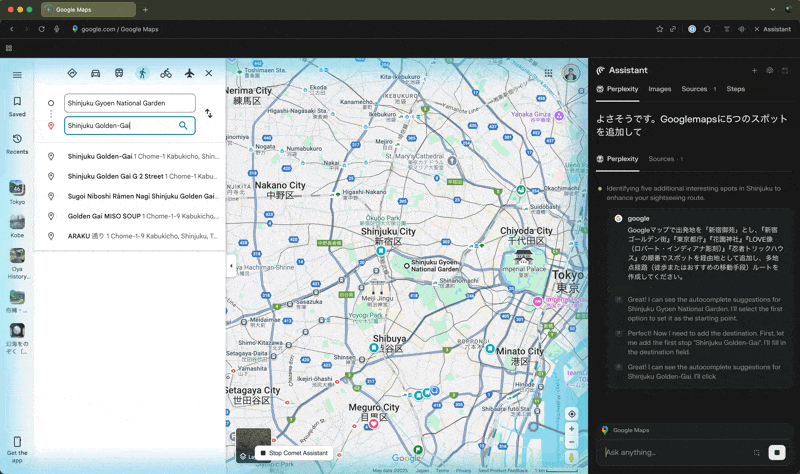The width and height of the screenshot is (800, 474).
Task: Open the Google apps grid
Action: [548, 73]
